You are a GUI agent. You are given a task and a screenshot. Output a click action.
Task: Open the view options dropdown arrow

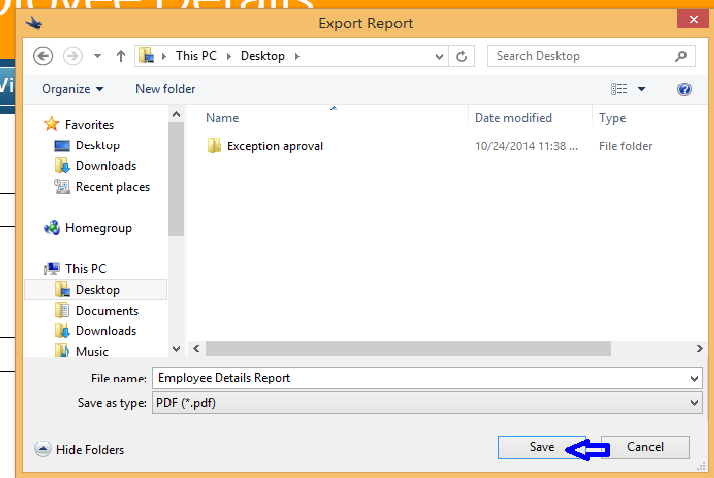pyautogui.click(x=641, y=89)
